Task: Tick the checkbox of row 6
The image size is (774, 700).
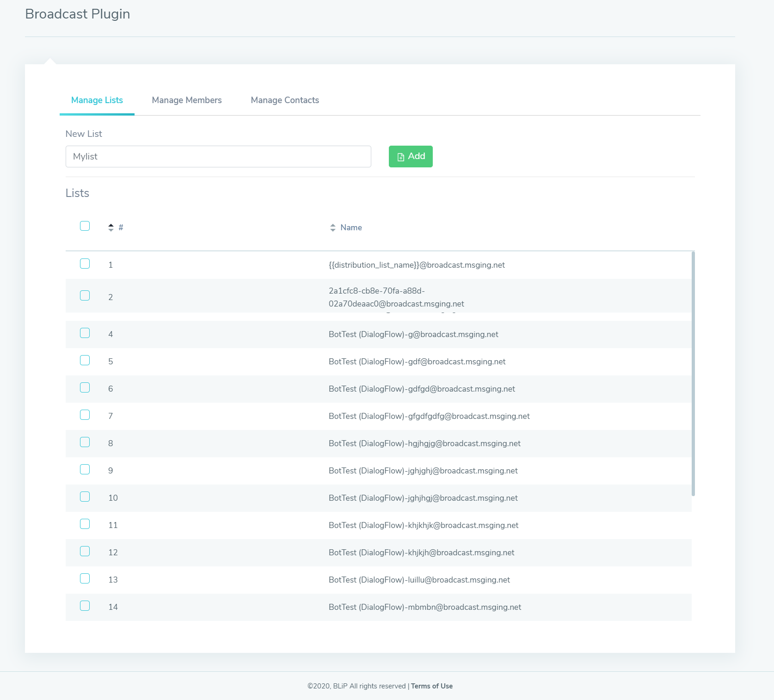Action: pos(85,387)
